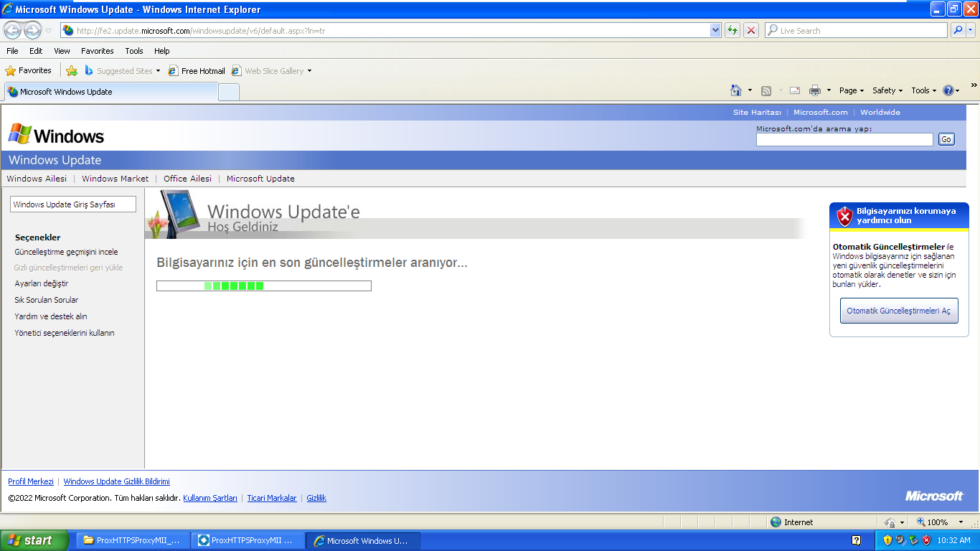
Task: Show more command bar items chevron
Action: click(x=974, y=85)
